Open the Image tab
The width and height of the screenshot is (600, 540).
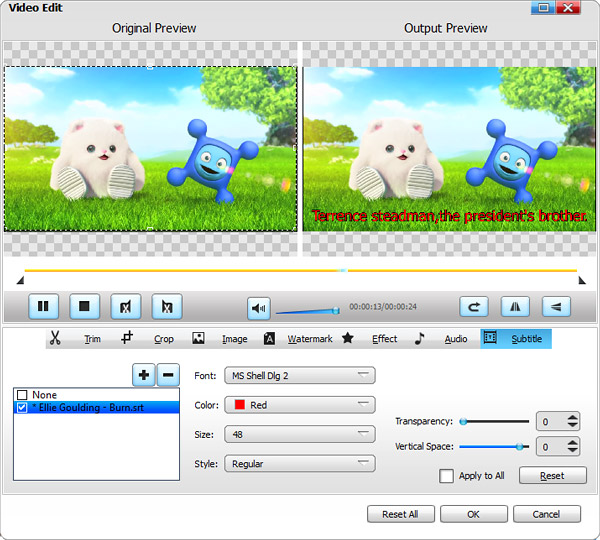pos(235,339)
